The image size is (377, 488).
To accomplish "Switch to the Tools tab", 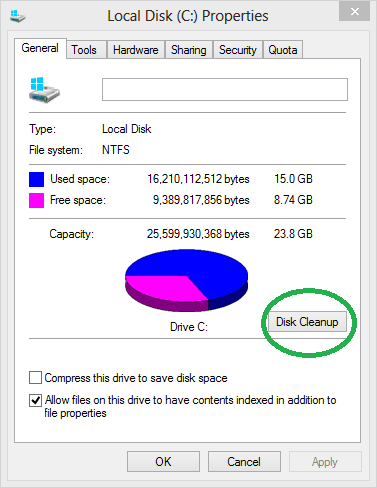I will pyautogui.click(x=86, y=50).
